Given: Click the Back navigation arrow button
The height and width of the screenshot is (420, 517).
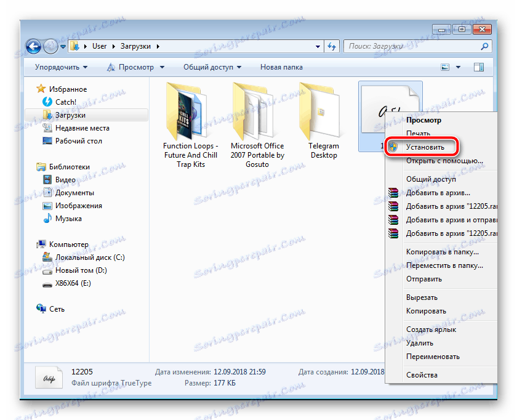Looking at the screenshot, I should click(x=34, y=46).
